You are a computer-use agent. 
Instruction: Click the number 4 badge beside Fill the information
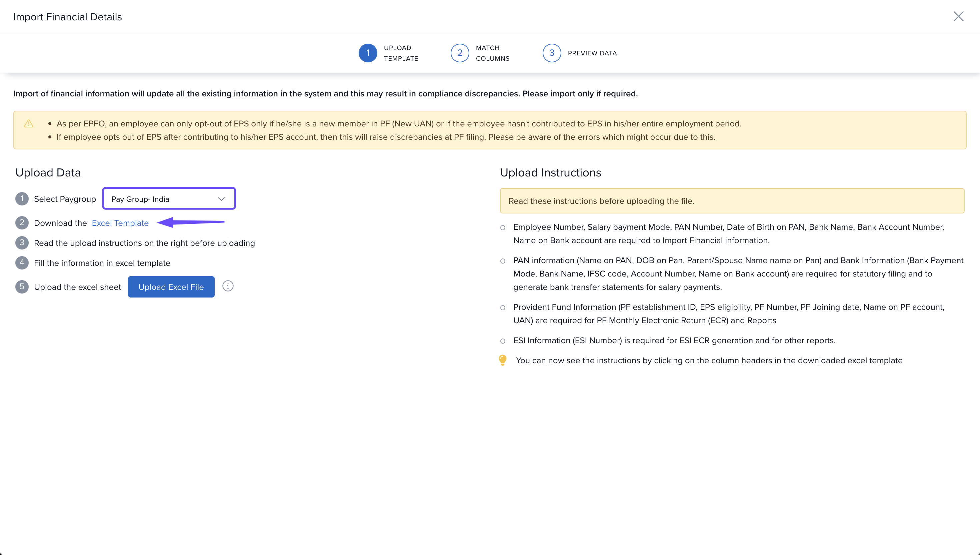point(22,262)
